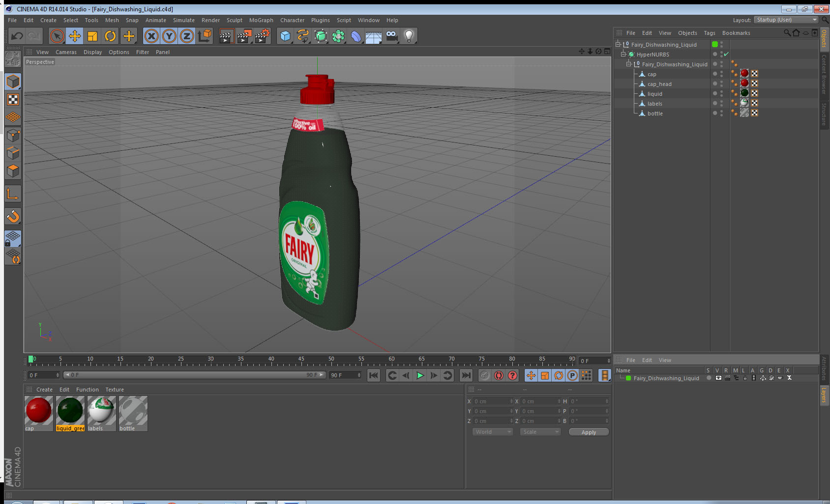
Task: Add a Cube primitive object
Action: (x=285, y=36)
